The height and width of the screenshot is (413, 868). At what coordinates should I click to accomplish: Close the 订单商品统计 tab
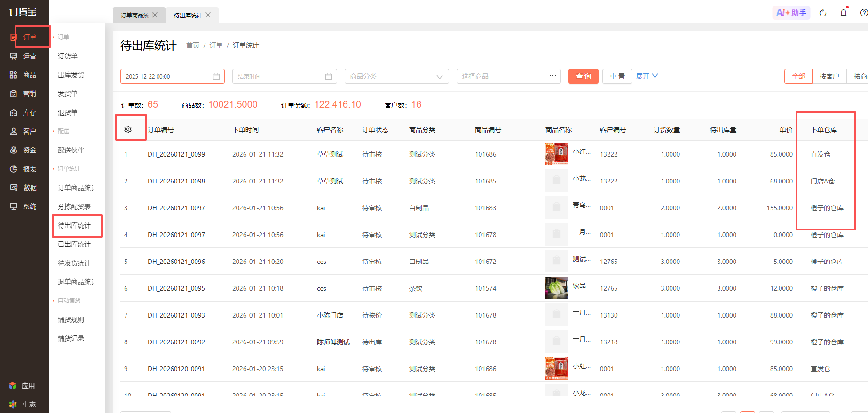[x=155, y=15]
